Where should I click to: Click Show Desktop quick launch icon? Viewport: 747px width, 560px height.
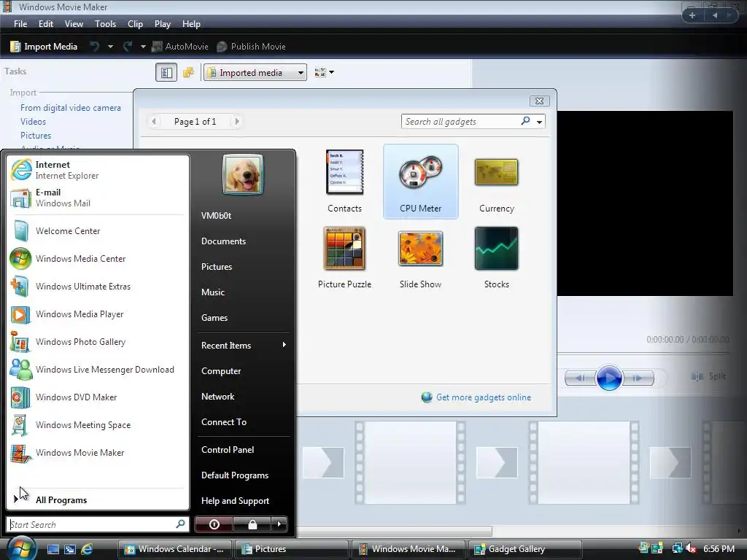(x=53, y=549)
